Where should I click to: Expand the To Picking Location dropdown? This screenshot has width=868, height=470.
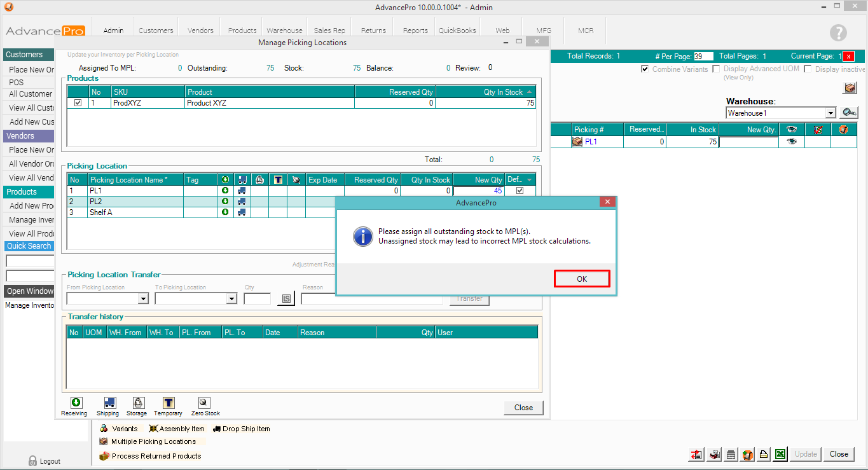(231, 299)
